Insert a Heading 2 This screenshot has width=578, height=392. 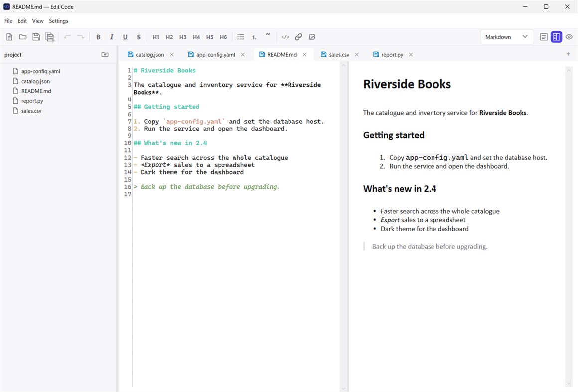pyautogui.click(x=169, y=37)
